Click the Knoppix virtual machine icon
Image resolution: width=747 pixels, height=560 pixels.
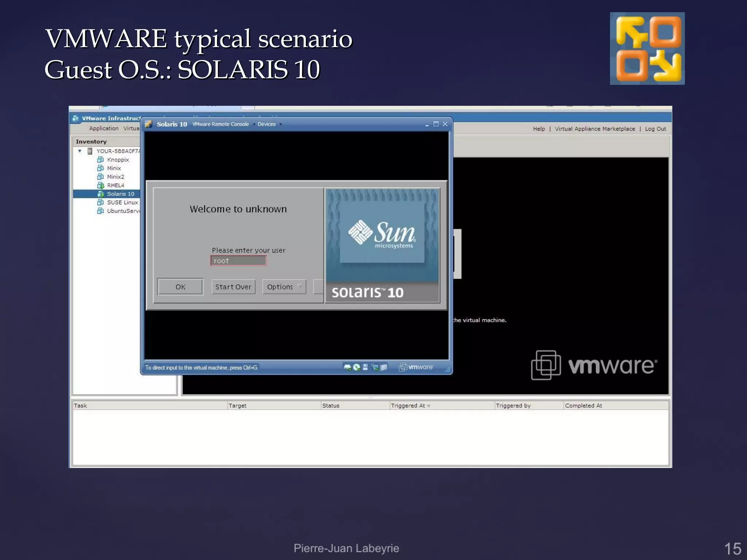(100, 159)
